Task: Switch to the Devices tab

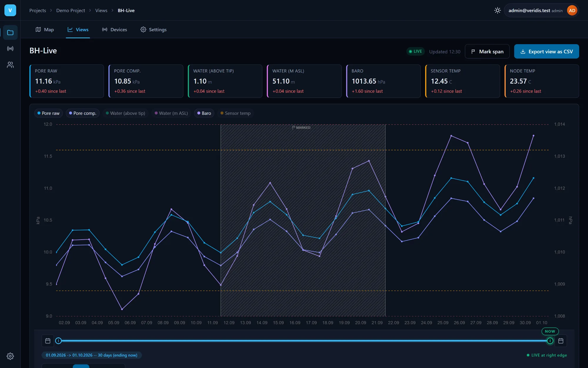Action: click(x=114, y=29)
